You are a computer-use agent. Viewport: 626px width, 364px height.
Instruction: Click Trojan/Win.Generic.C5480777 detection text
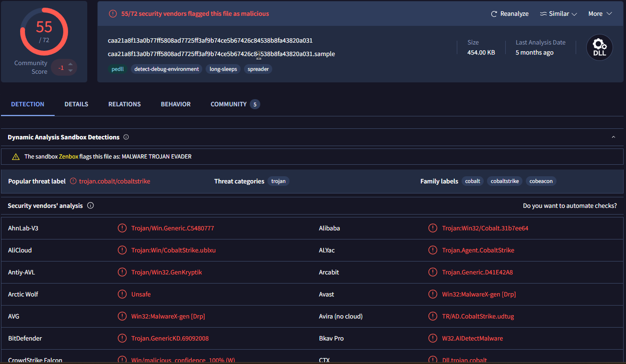(x=173, y=228)
